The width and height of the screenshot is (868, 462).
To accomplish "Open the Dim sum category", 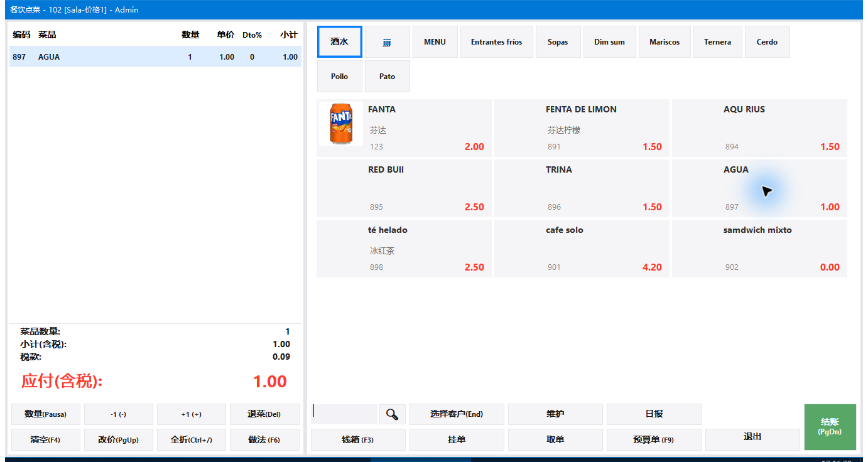I will pyautogui.click(x=610, y=42).
